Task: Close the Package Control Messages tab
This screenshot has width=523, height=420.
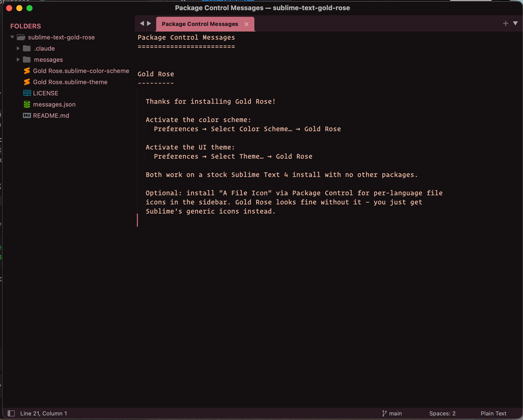Action: pos(246,24)
